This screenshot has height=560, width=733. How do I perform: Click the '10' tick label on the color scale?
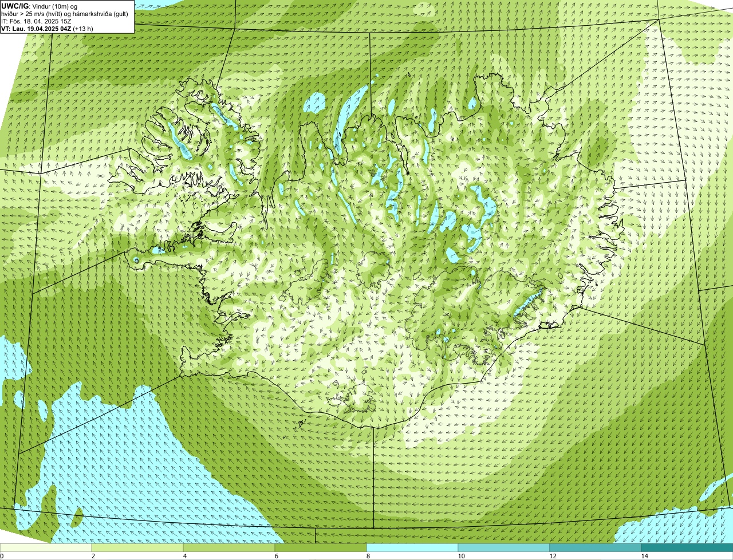461,556
